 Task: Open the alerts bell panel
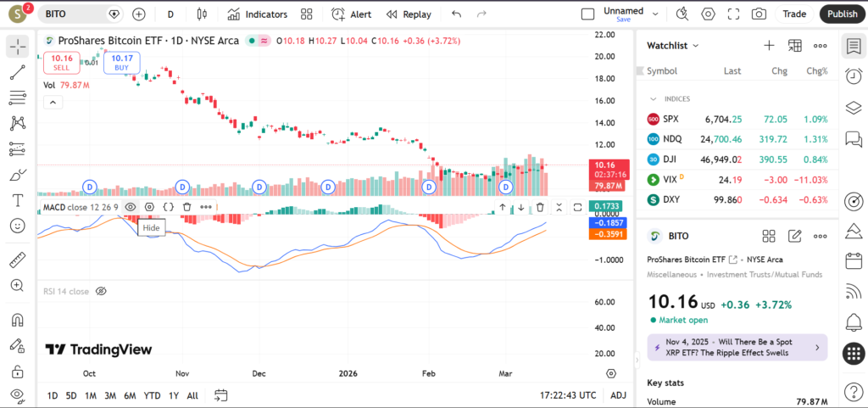[853, 322]
